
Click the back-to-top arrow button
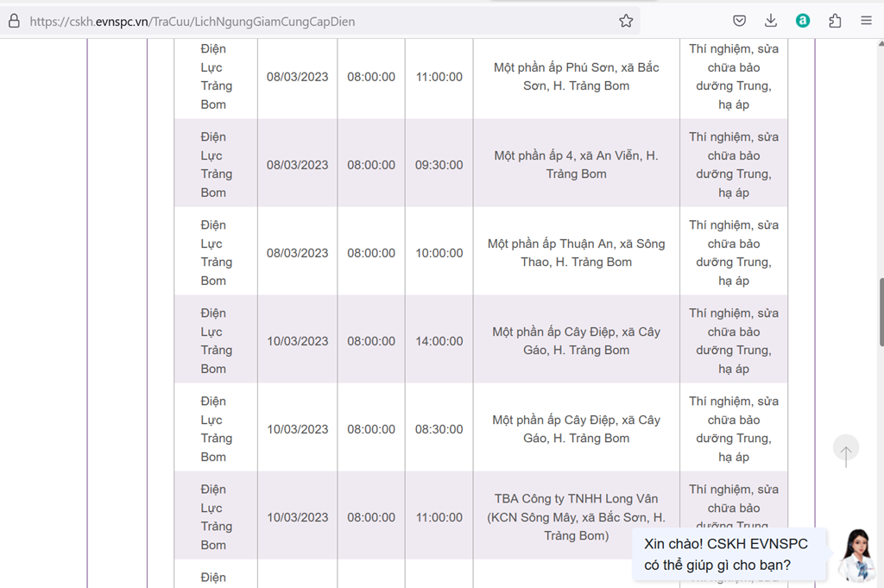pyautogui.click(x=846, y=450)
